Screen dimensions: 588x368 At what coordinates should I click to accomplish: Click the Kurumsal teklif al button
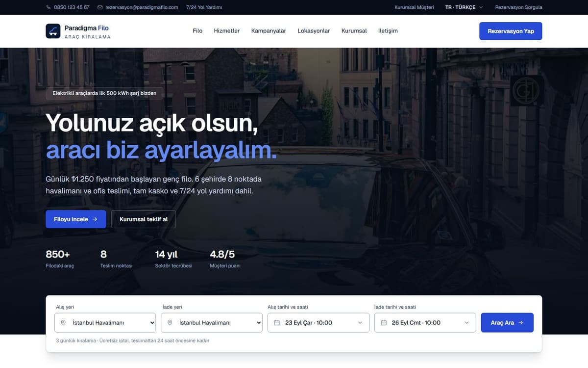pyautogui.click(x=144, y=219)
